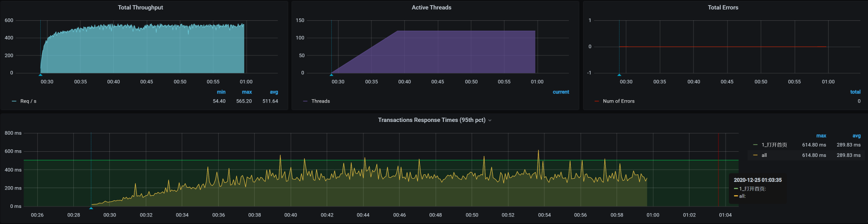Open the Total Errors panel title menu

[x=723, y=8]
